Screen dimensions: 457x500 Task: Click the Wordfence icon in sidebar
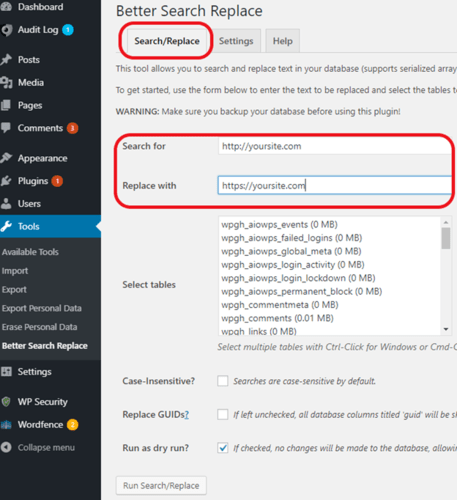coord(6,425)
